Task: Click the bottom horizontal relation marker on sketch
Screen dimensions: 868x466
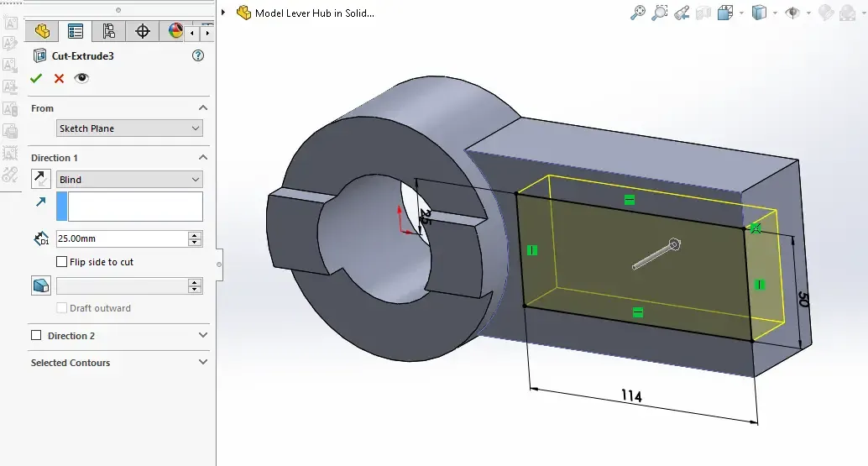Action: click(x=638, y=312)
